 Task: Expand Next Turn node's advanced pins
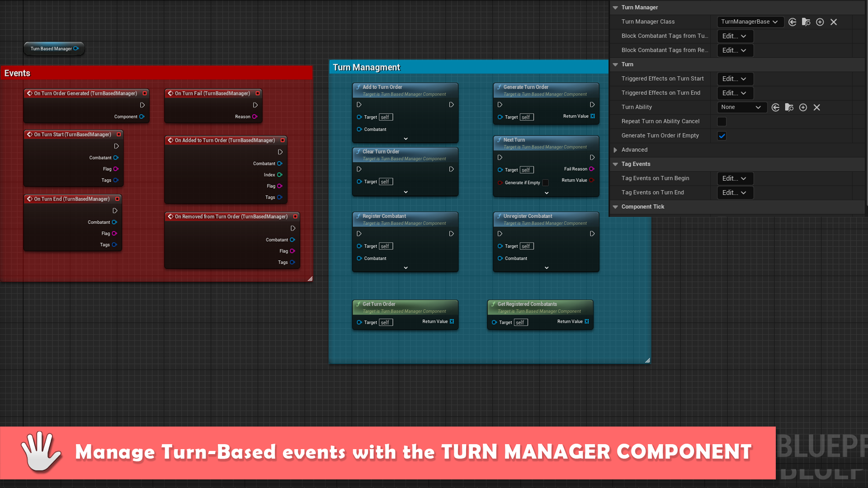(547, 193)
